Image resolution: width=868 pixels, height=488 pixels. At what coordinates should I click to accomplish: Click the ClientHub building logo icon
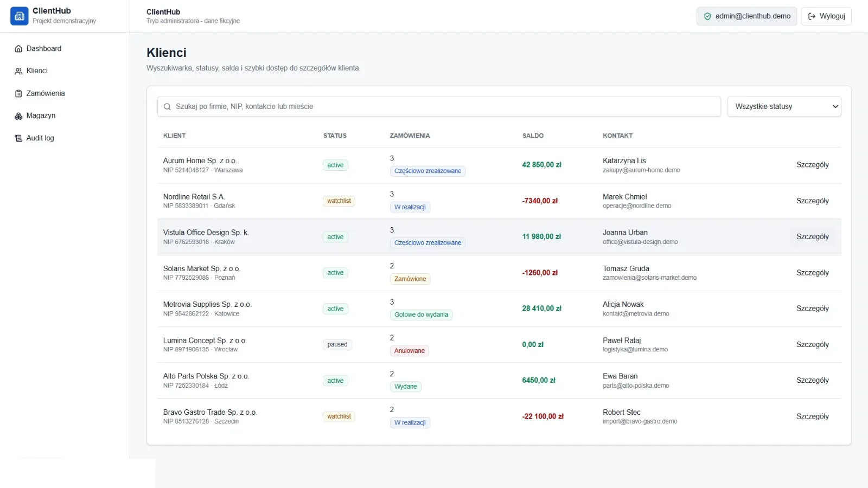tap(19, 16)
